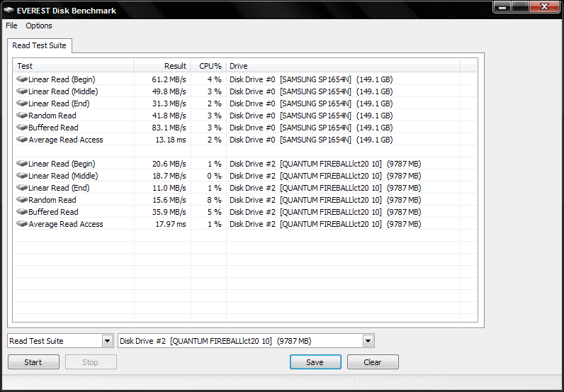The width and height of the screenshot is (564, 392).
Task: Select the 83.1 MB/s result cell
Action: point(169,128)
